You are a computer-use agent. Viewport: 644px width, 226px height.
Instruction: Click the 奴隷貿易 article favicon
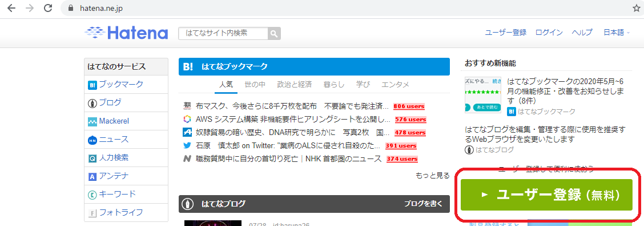point(187,133)
